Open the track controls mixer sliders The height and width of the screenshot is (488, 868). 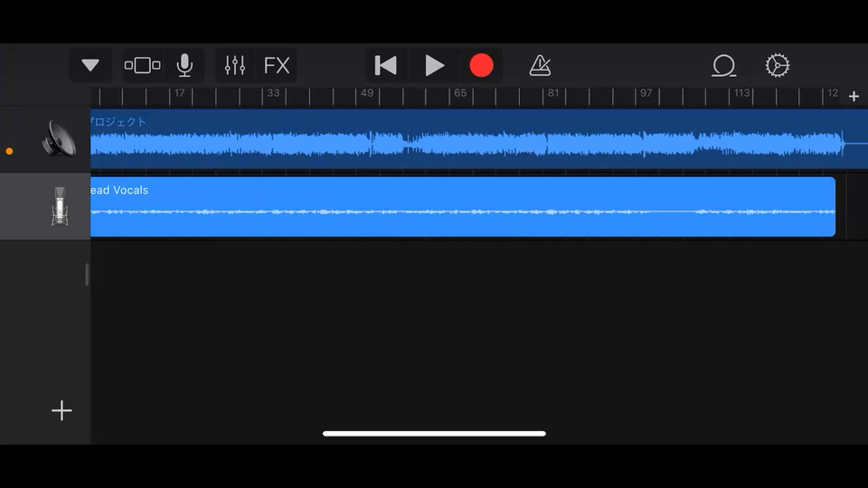pyautogui.click(x=235, y=65)
